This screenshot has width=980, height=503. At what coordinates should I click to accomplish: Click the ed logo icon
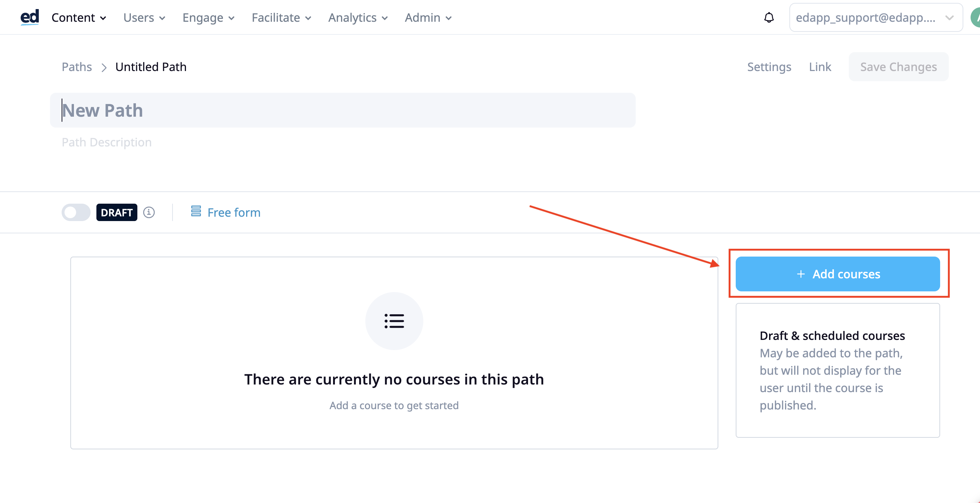30,17
